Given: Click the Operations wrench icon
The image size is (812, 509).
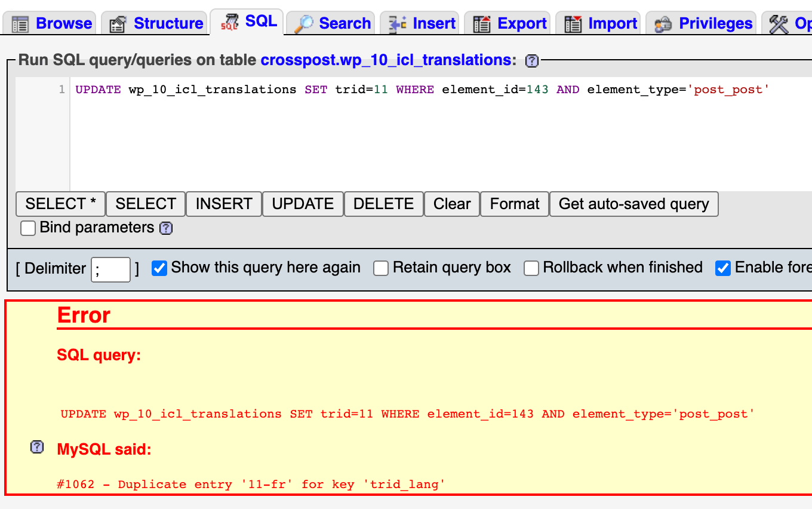Looking at the screenshot, I should click(779, 24).
